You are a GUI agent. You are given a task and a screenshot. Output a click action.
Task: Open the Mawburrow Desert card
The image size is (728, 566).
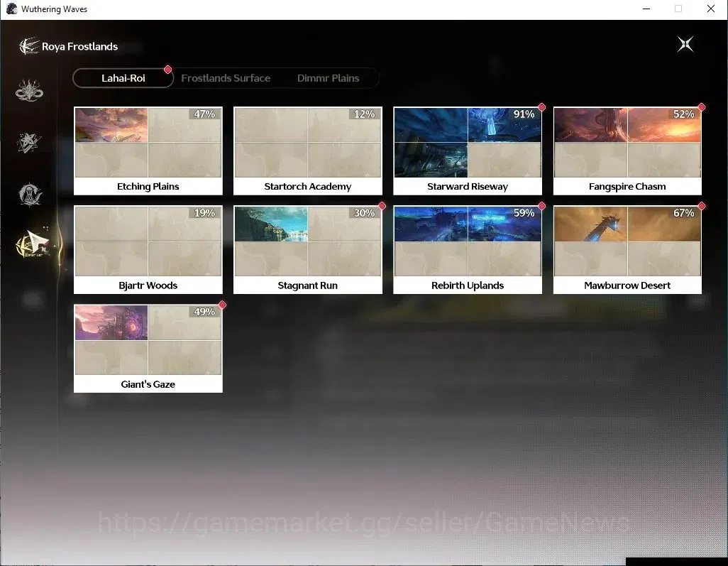click(627, 249)
